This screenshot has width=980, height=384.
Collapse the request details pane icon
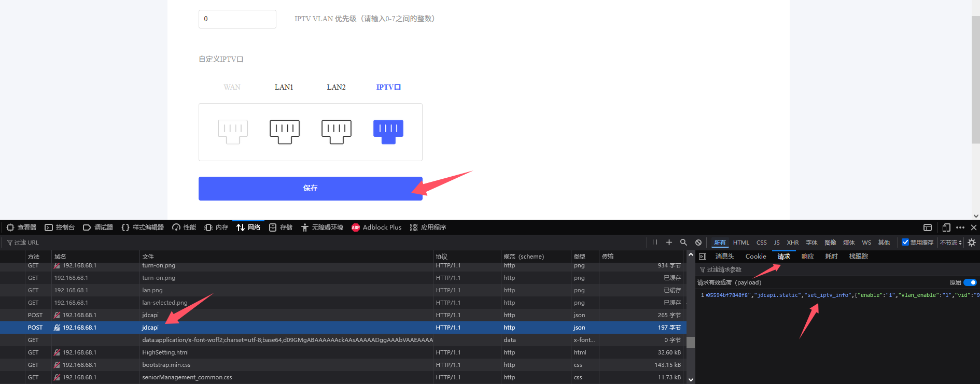[x=703, y=257]
